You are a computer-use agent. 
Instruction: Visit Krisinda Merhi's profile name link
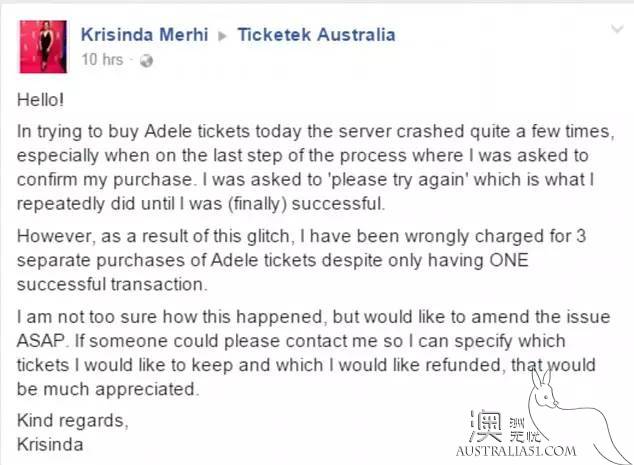pyautogui.click(x=144, y=35)
